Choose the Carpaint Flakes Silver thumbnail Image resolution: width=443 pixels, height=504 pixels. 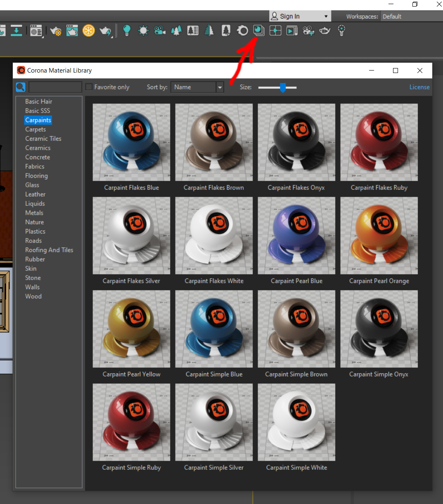pyautogui.click(x=131, y=236)
